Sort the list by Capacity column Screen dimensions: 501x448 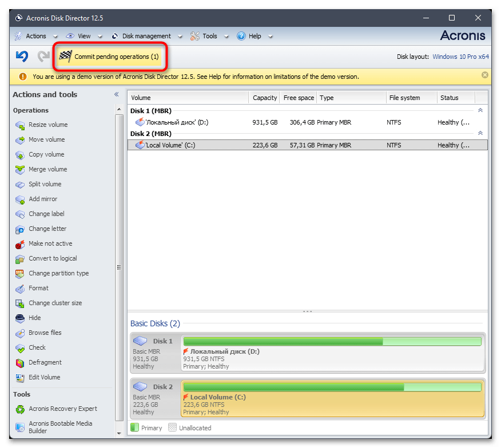264,98
